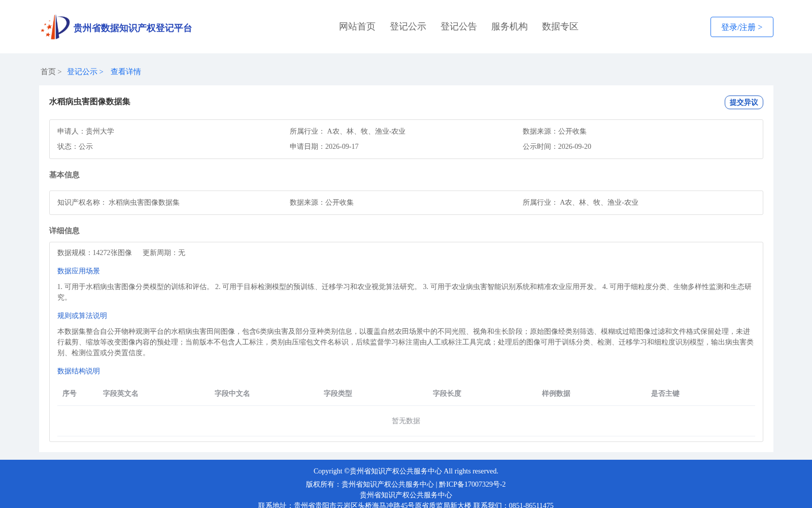Click the 贵州省数据知识产权登记平台 site title
Viewport: 812px width, 508px height.
[133, 28]
